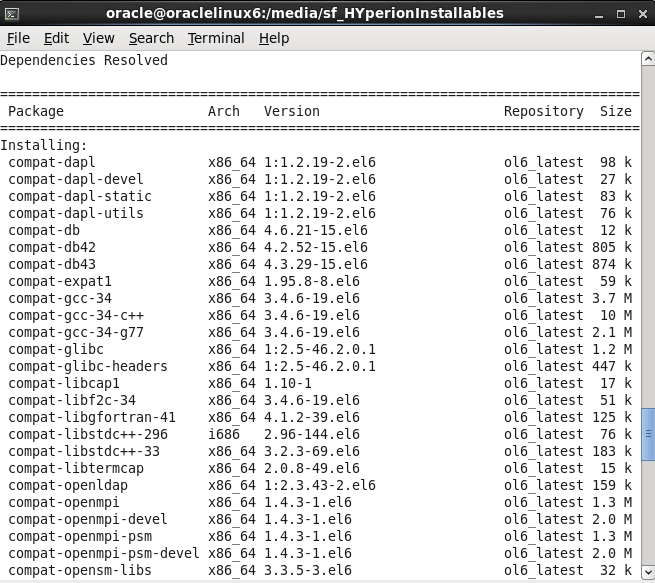Click the compat-dapl-devel package name
This screenshot has height=583, width=655.
pos(76,180)
